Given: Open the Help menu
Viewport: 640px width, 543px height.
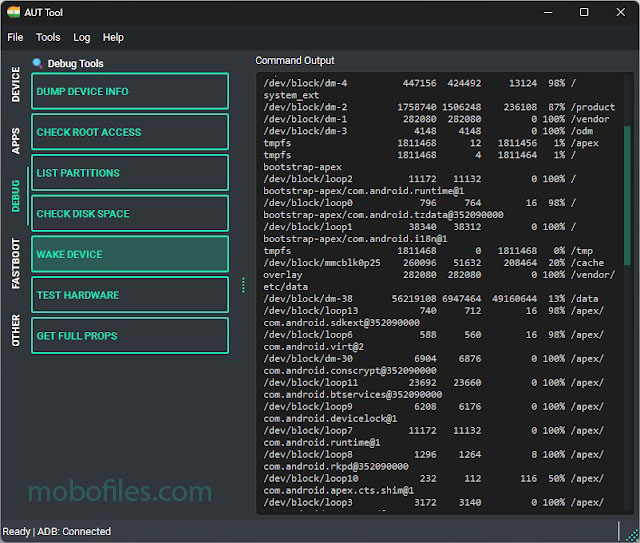Looking at the screenshot, I should 113,37.
